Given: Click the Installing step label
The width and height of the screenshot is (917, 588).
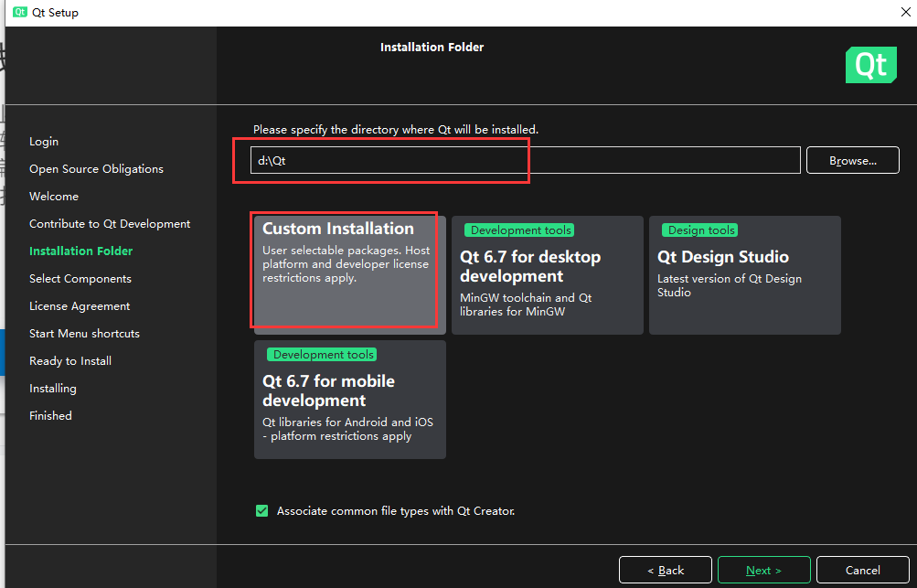Looking at the screenshot, I should [x=53, y=389].
